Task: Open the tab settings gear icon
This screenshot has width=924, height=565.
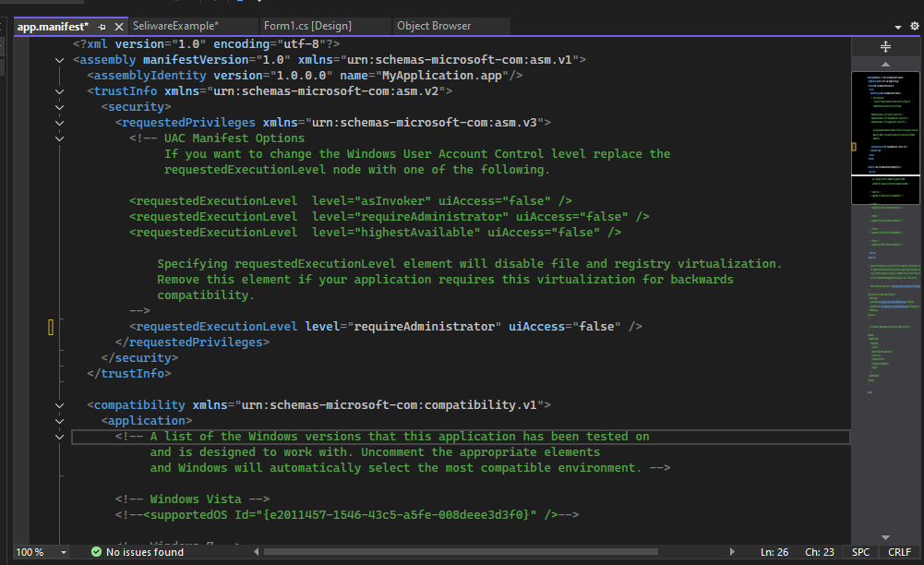Action: pyautogui.click(x=915, y=26)
